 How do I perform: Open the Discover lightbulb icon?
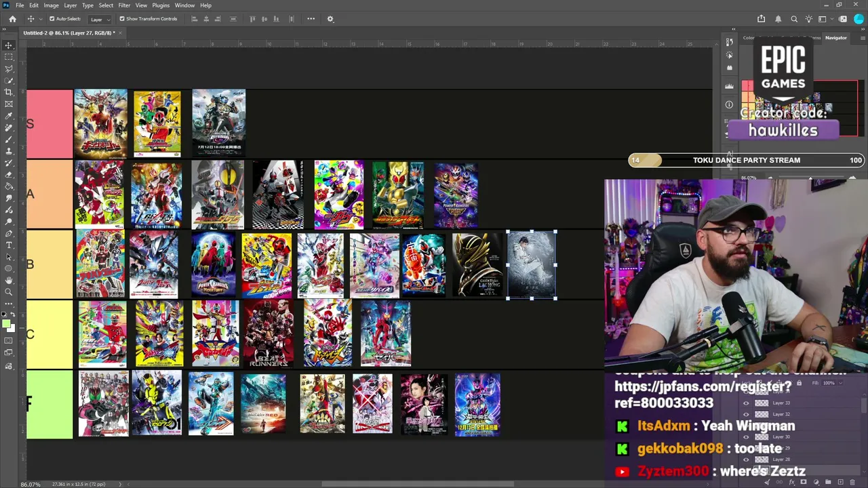(809, 19)
